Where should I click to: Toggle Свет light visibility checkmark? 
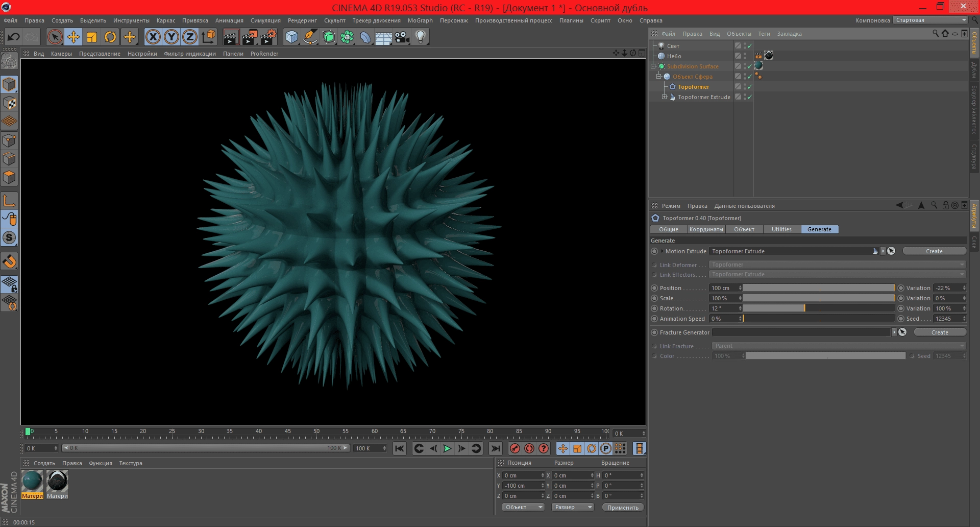pyautogui.click(x=749, y=46)
